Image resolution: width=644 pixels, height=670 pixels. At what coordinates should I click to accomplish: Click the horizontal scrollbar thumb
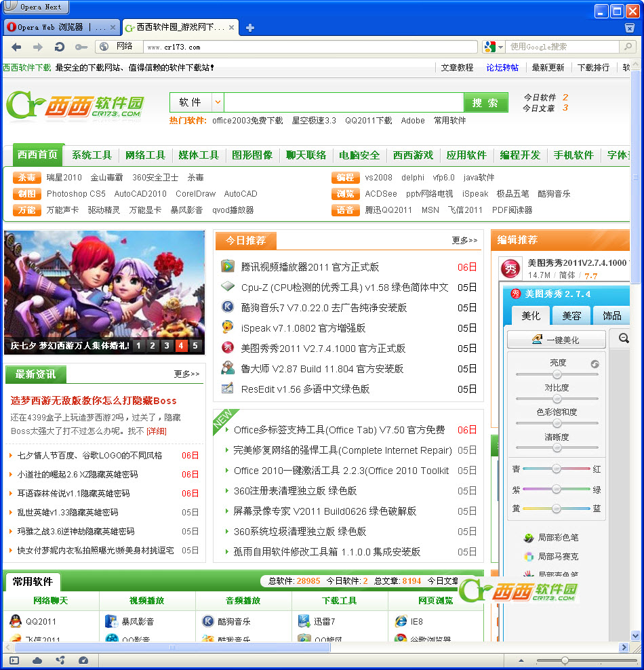(x=173, y=647)
